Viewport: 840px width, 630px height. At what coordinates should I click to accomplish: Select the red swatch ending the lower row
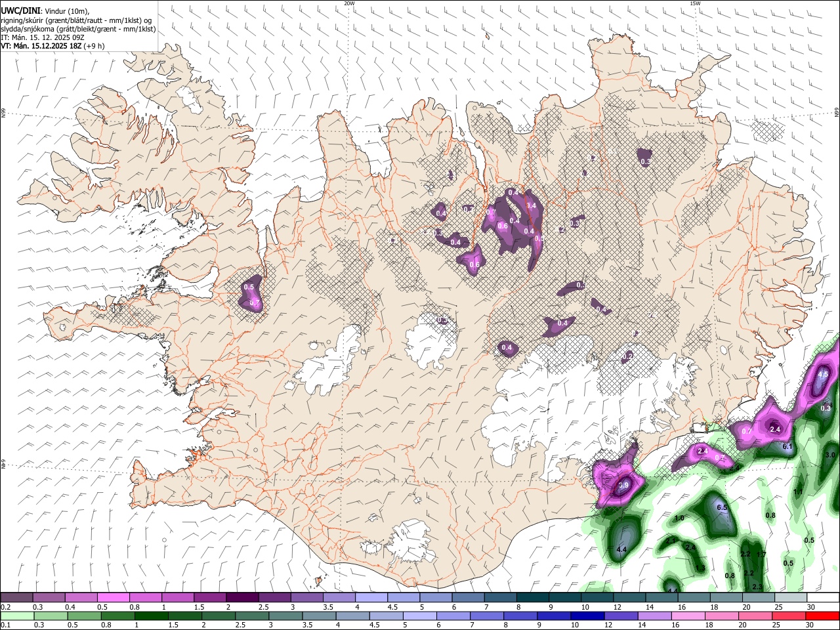click(x=822, y=616)
